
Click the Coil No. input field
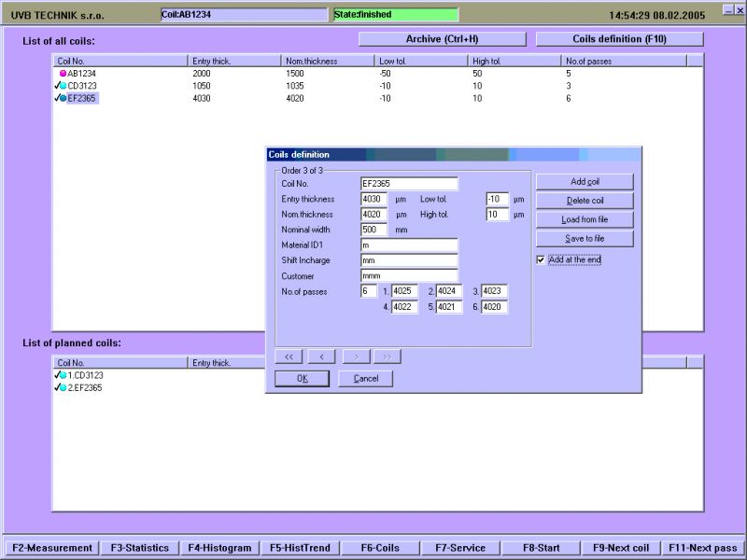(x=409, y=184)
